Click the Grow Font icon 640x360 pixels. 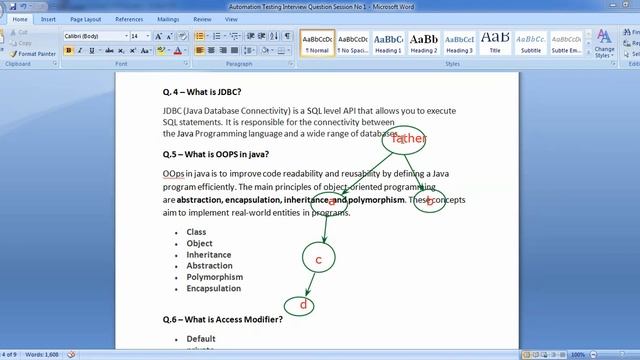click(x=158, y=36)
